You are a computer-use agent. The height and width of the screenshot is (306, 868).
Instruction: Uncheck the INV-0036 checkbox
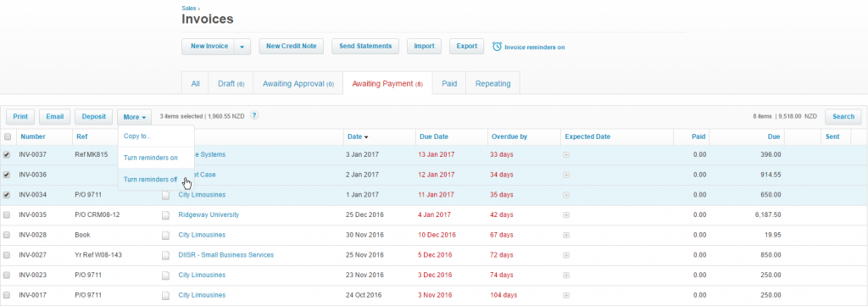(x=7, y=175)
